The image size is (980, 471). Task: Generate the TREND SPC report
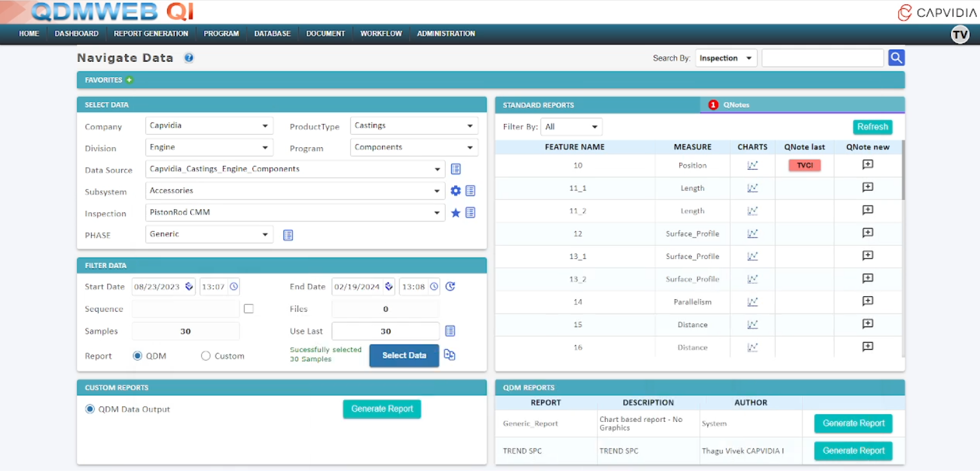[854, 450]
